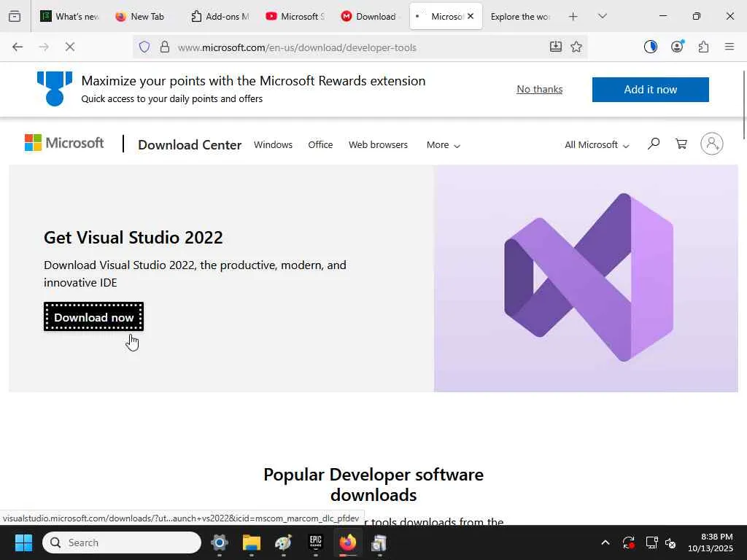Open the Web browsers menu item

(378, 145)
